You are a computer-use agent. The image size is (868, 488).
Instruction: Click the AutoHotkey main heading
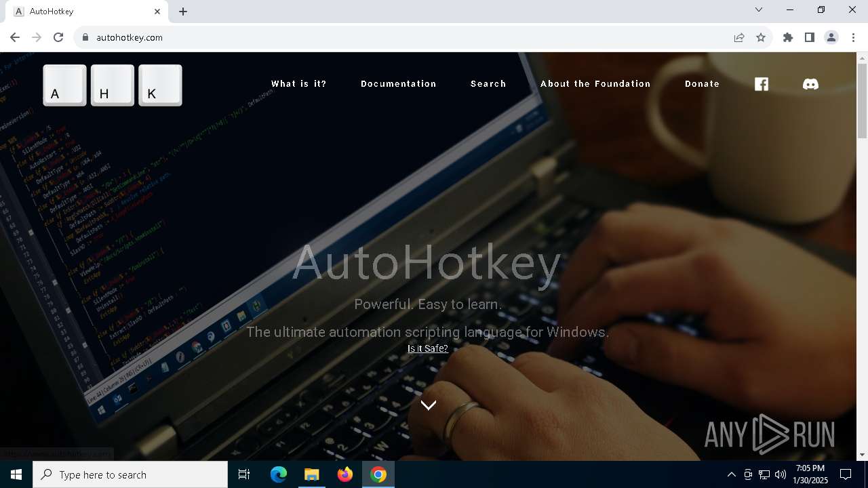(427, 263)
